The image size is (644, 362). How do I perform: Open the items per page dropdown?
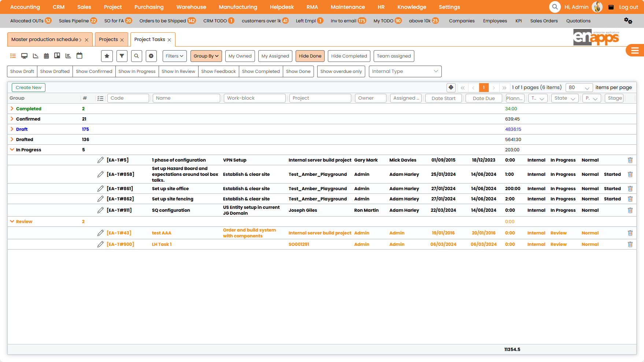[579, 88]
